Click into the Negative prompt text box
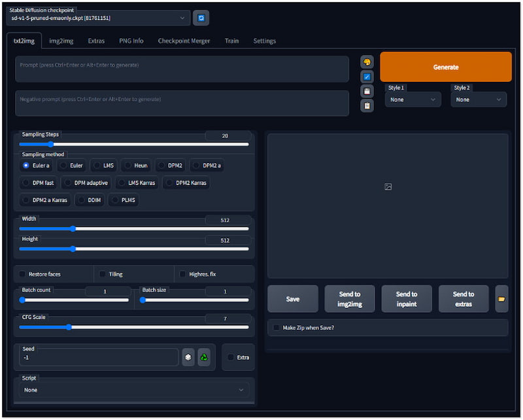The height and width of the screenshot is (420, 523). point(182,103)
